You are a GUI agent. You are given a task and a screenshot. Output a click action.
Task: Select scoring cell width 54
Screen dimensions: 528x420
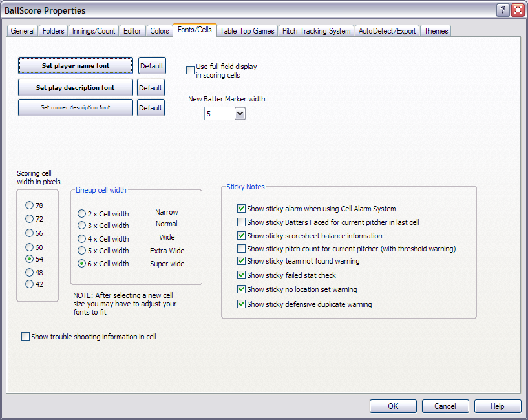(x=29, y=259)
